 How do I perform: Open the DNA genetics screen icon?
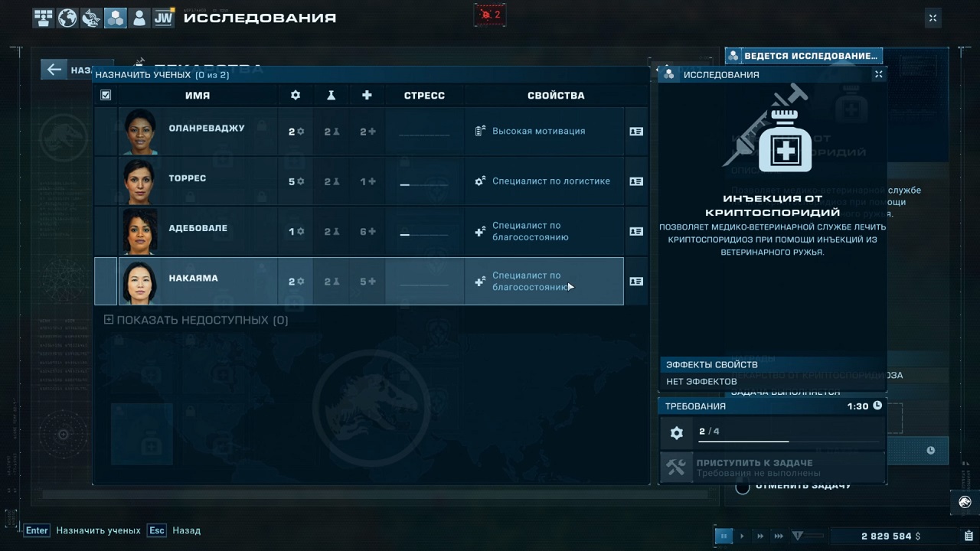click(x=91, y=18)
